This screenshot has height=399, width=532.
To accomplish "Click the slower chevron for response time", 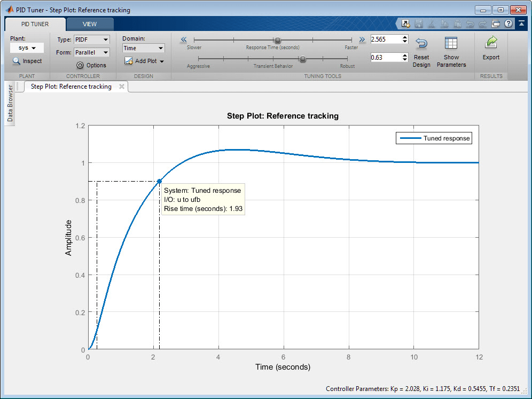I will pyautogui.click(x=183, y=38).
